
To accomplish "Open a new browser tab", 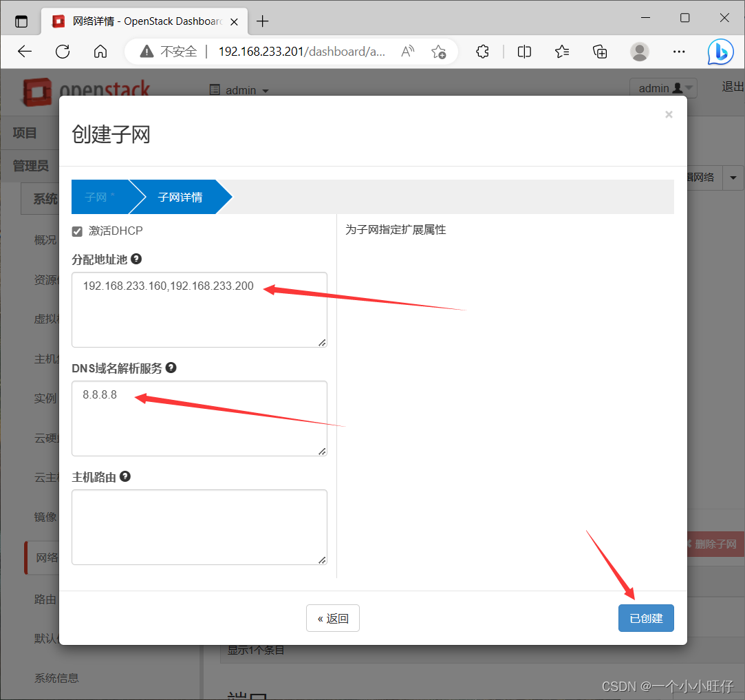I will point(262,21).
